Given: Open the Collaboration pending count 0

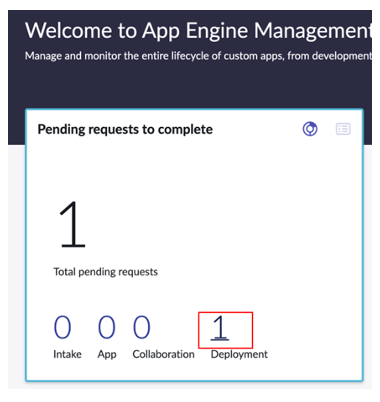Looking at the screenshot, I should pyautogui.click(x=142, y=327).
